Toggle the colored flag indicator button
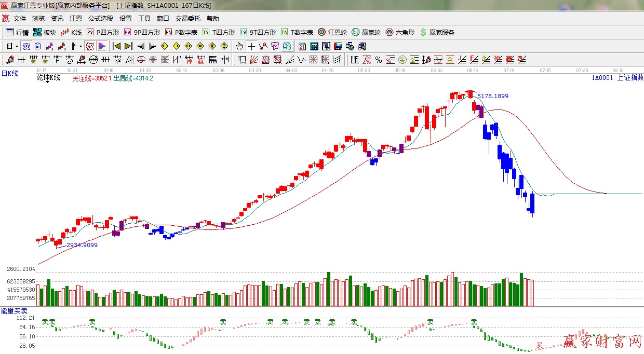644x354 pixels. pos(102,46)
